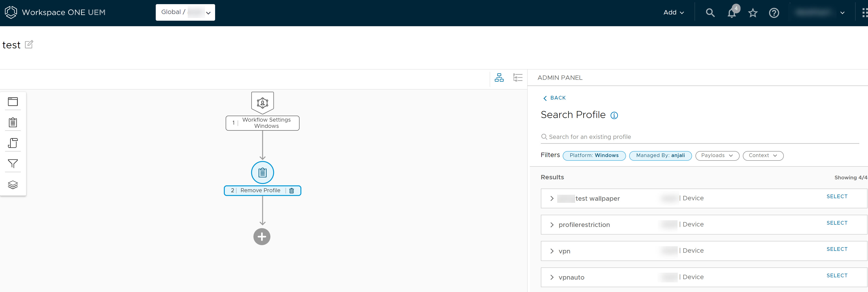Click the test wallpaper profile name
Screen dimensions: 868x292
tap(597, 199)
